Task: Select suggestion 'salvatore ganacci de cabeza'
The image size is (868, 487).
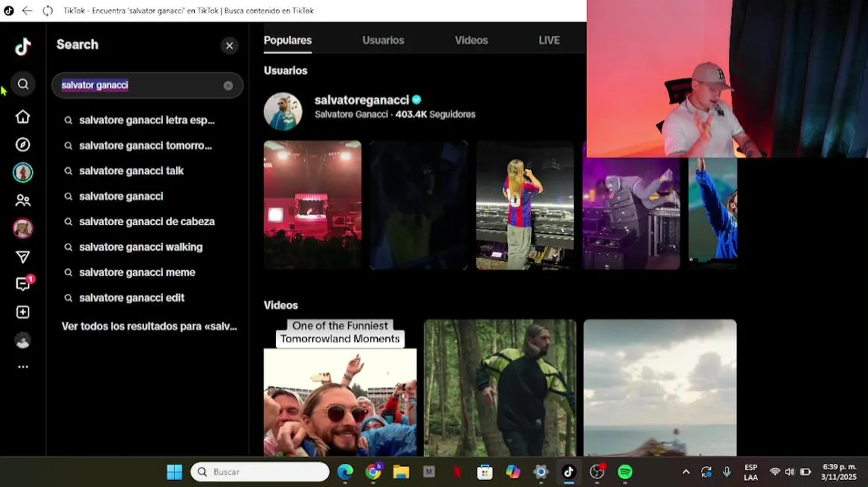Action: click(147, 222)
